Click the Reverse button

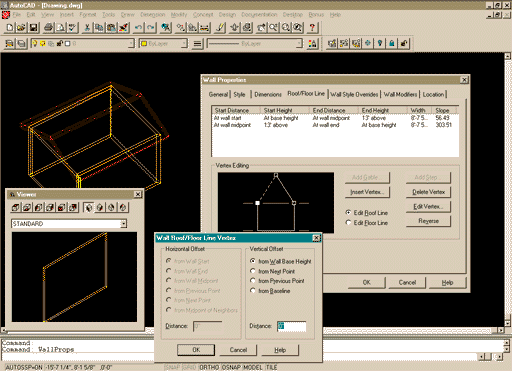(428, 221)
